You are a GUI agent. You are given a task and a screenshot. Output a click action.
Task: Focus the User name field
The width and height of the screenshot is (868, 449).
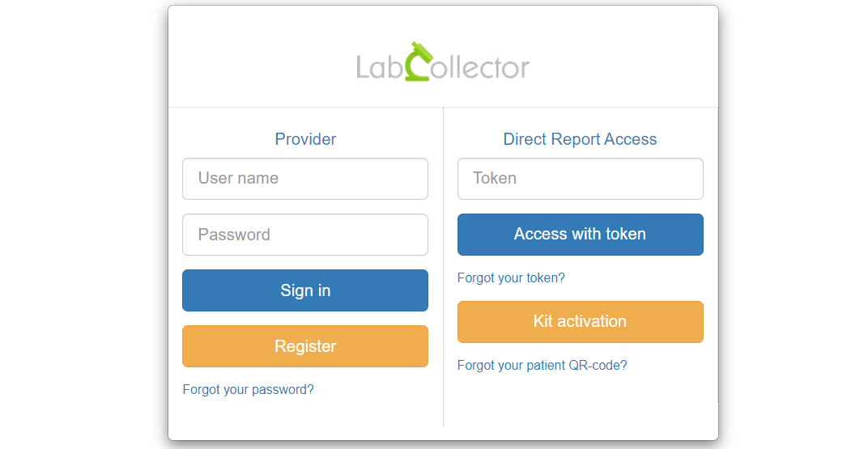click(305, 179)
